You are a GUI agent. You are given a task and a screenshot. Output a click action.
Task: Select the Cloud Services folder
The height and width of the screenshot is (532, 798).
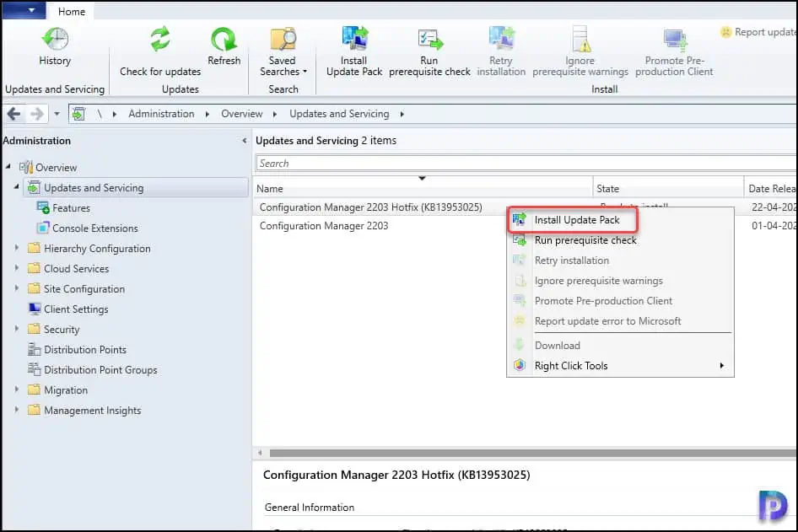pyautogui.click(x=76, y=269)
